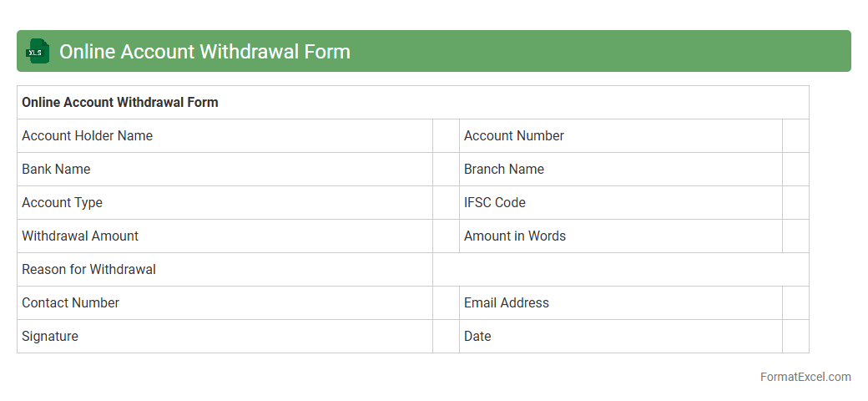Screen dimensions: 868x401
Task: Click the Withdrawal Amount entry cell
Action: pos(446,236)
